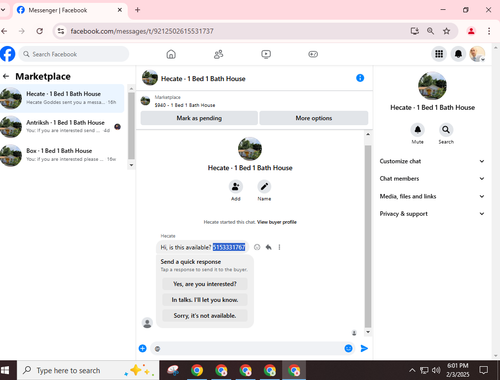Click the Name pencil edit icon
Viewport: 500px width, 380px height.
tap(264, 187)
